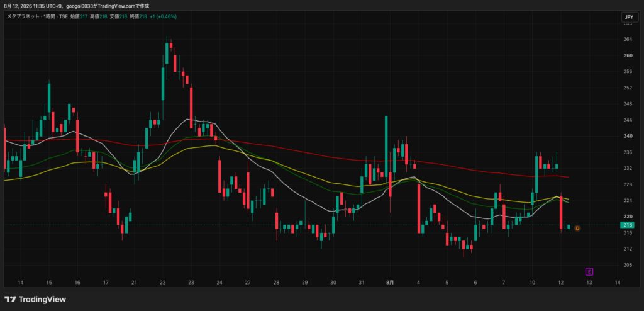Click date 29 on time axis
Image resolution: width=644 pixels, height=311 pixels.
point(305,283)
